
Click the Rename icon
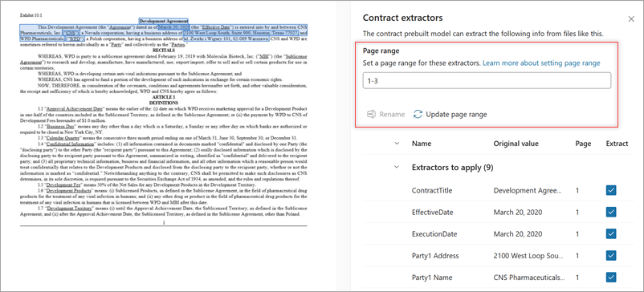[x=371, y=115]
